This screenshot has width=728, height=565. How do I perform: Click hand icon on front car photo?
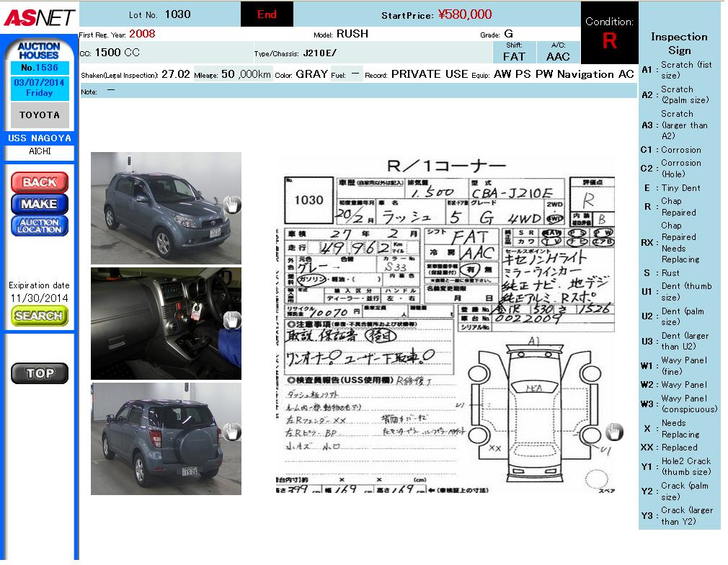point(231,205)
